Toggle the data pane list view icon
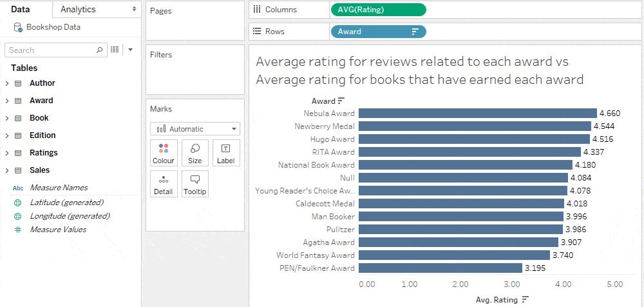Image resolution: width=644 pixels, height=307 pixels. pos(115,50)
